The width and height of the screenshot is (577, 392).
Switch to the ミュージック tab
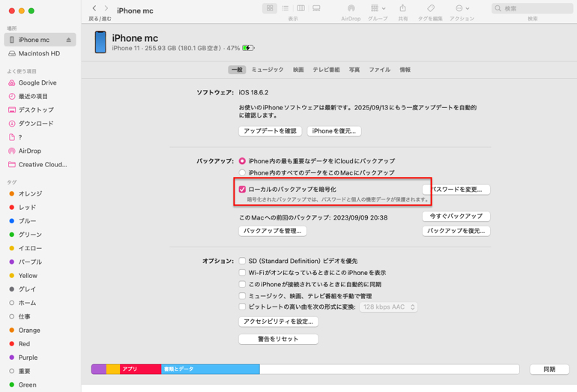[x=268, y=70]
